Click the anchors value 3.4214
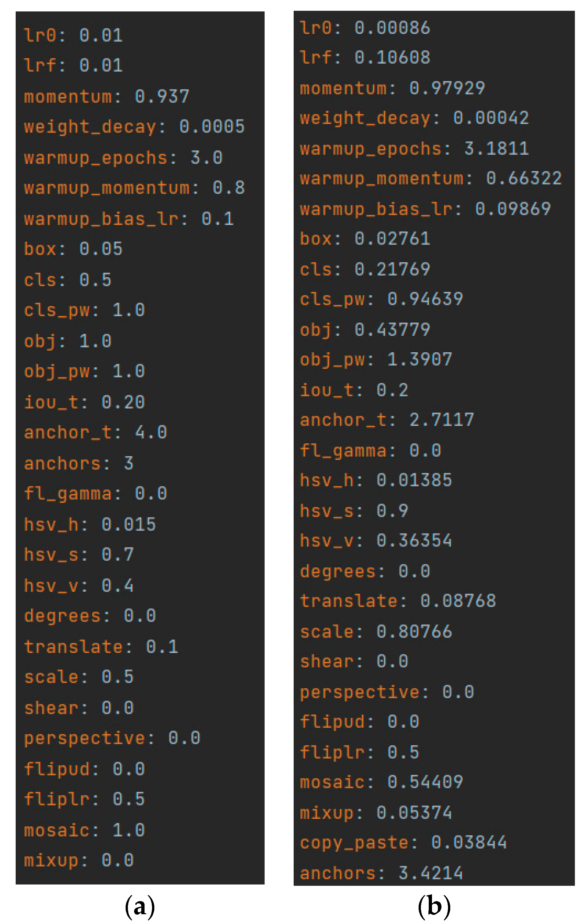Viewport: 586px width, 924px height. point(430,873)
